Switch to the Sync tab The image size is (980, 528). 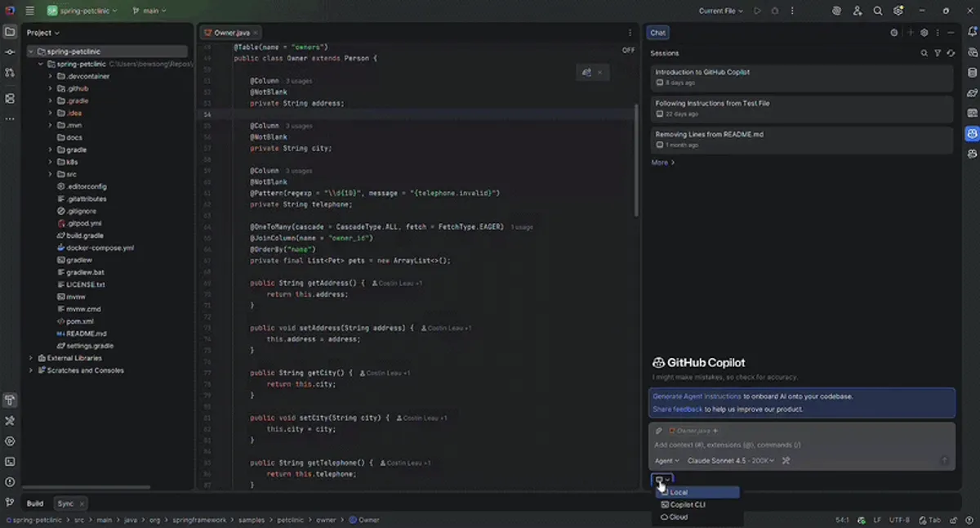click(70, 503)
